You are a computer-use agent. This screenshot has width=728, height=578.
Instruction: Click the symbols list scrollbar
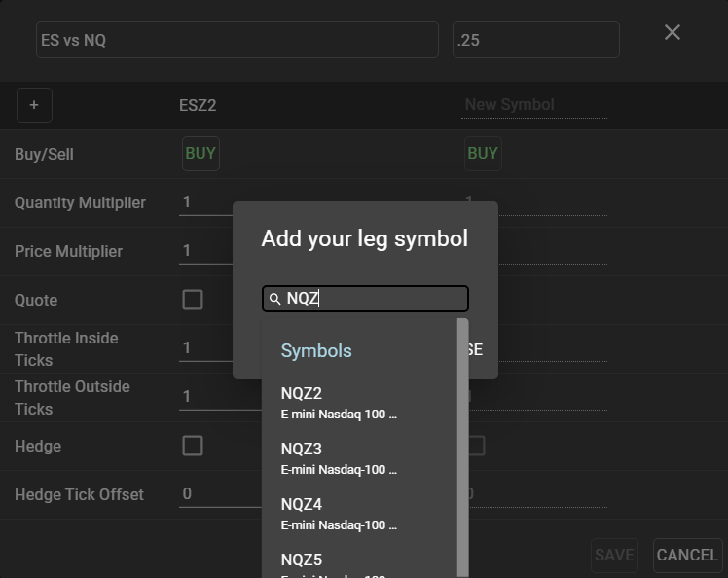point(462,448)
